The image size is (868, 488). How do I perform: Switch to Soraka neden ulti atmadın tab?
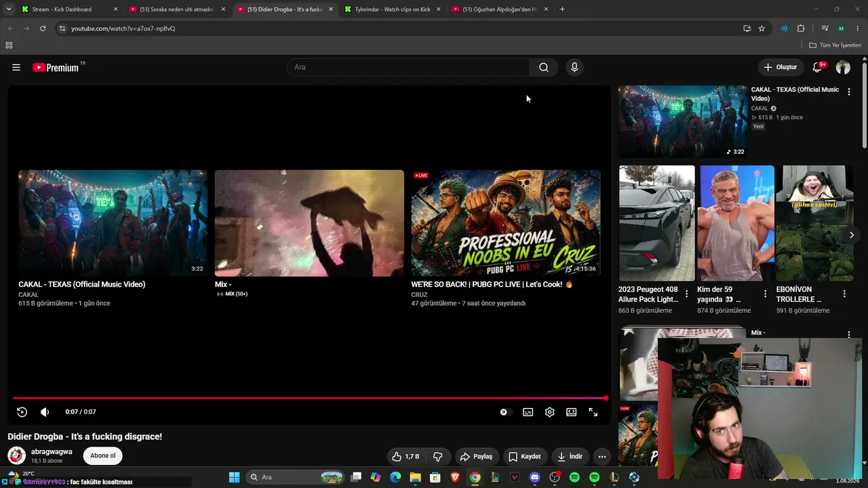[177, 9]
